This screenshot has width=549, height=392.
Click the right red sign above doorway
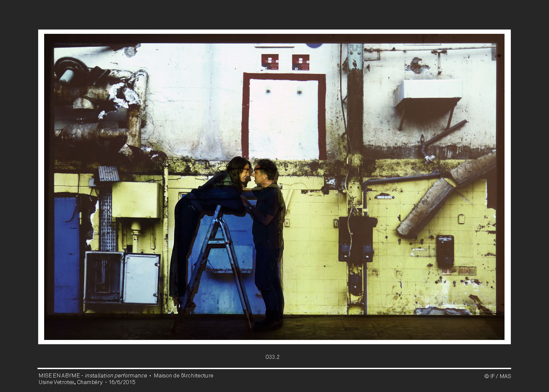(x=300, y=62)
